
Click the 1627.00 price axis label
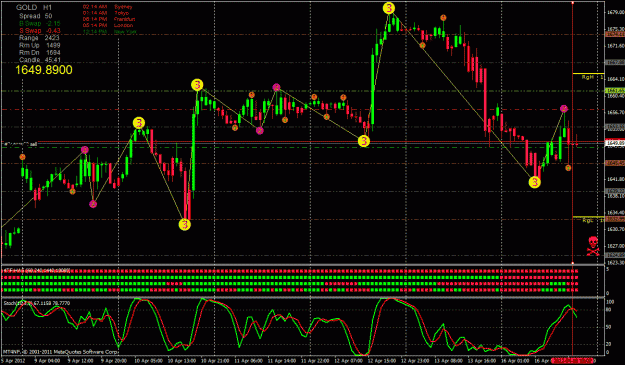[615, 246]
